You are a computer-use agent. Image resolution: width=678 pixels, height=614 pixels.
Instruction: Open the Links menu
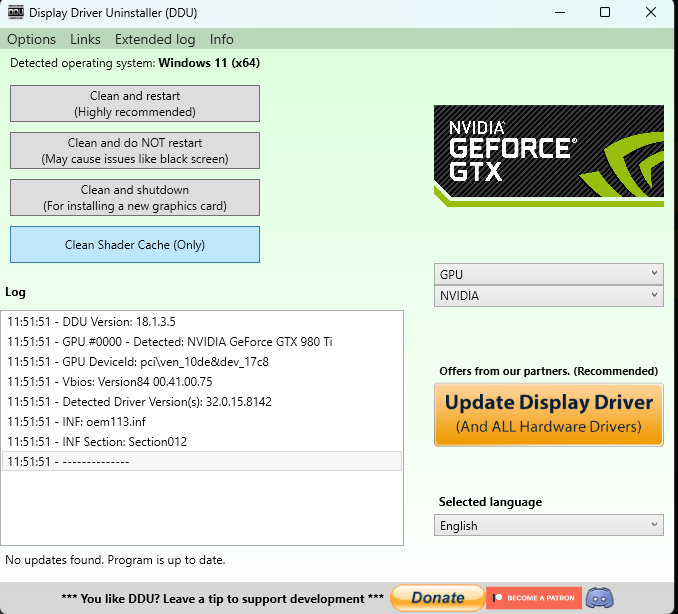(85, 39)
